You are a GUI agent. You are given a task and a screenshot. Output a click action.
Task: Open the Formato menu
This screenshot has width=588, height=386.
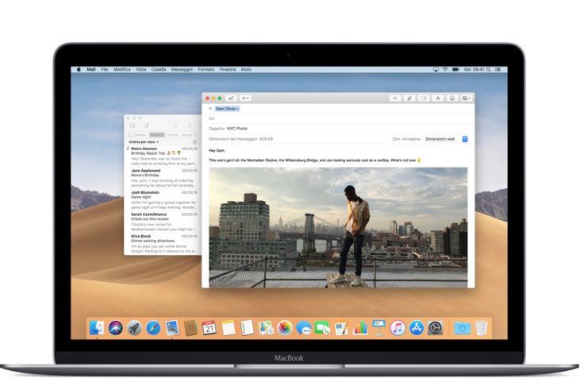206,69
